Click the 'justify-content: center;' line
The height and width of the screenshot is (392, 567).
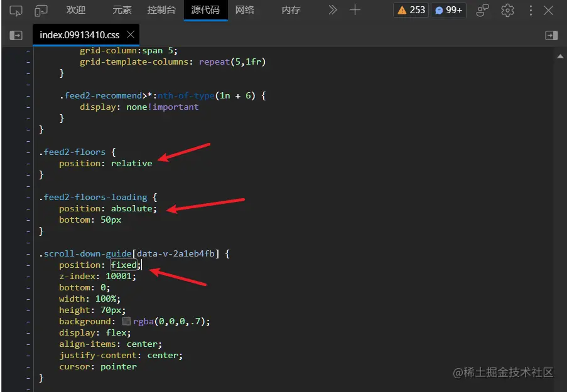pos(121,355)
